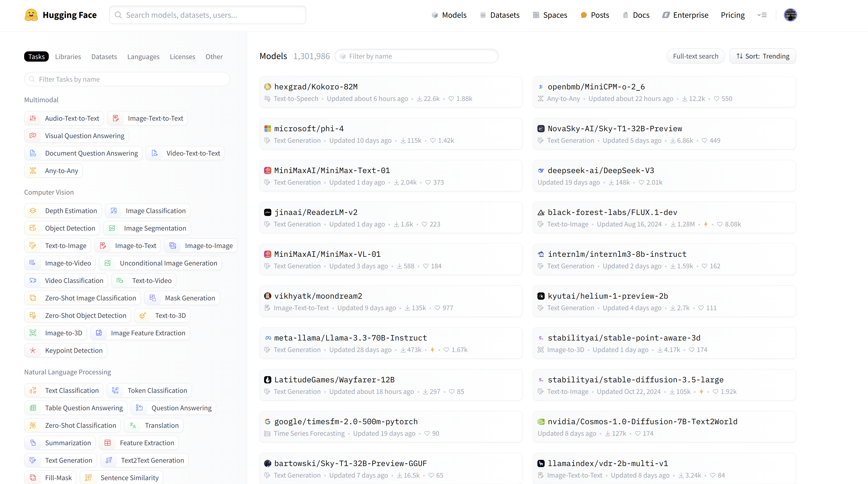868x484 pixels.
Task: Click the Image Classification icon
Action: tap(113, 211)
